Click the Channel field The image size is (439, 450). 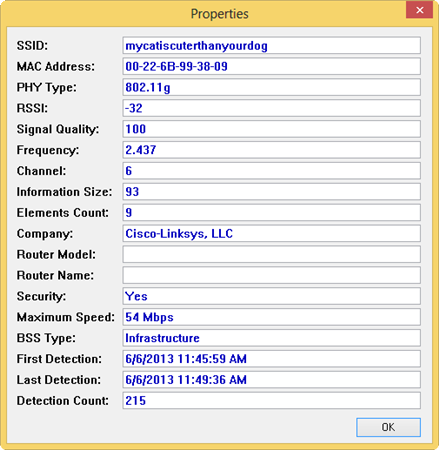pos(271,171)
